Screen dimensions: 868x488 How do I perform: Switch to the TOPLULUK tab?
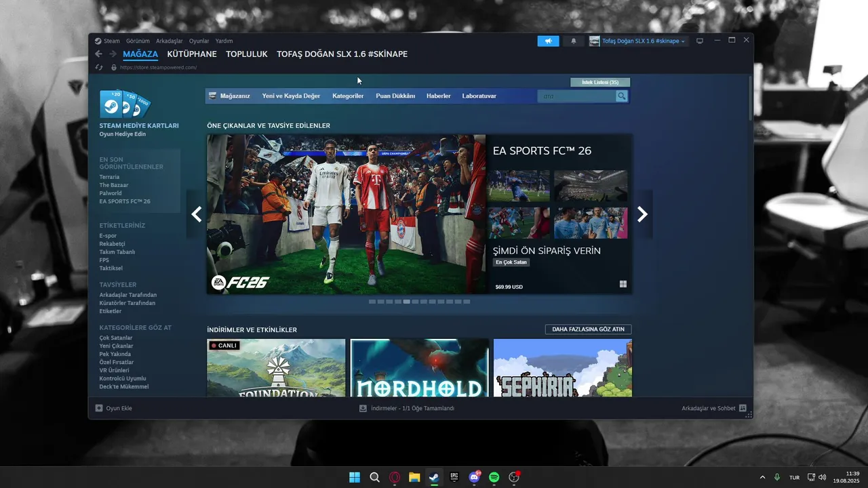[247, 54]
